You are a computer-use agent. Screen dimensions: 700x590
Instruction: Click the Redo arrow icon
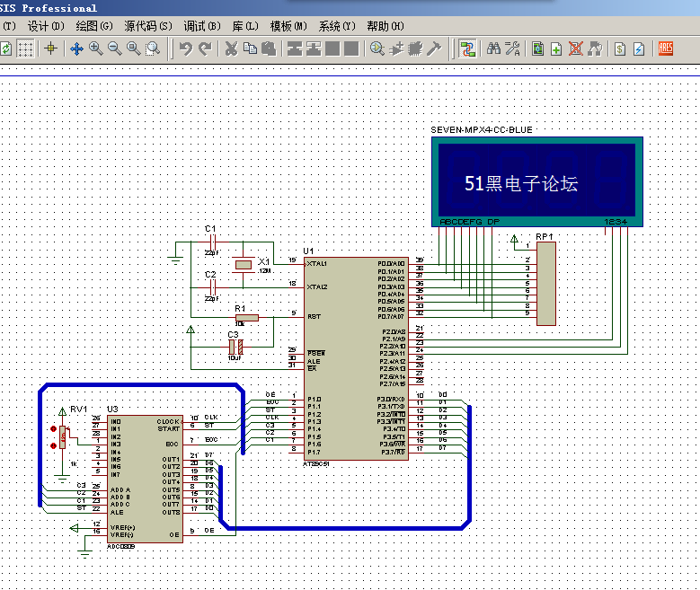click(205, 48)
